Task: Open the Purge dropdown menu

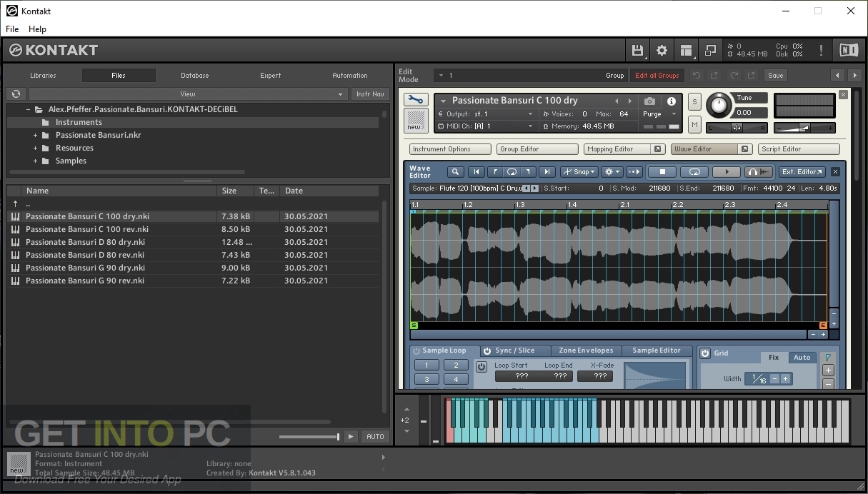Action: [659, 114]
